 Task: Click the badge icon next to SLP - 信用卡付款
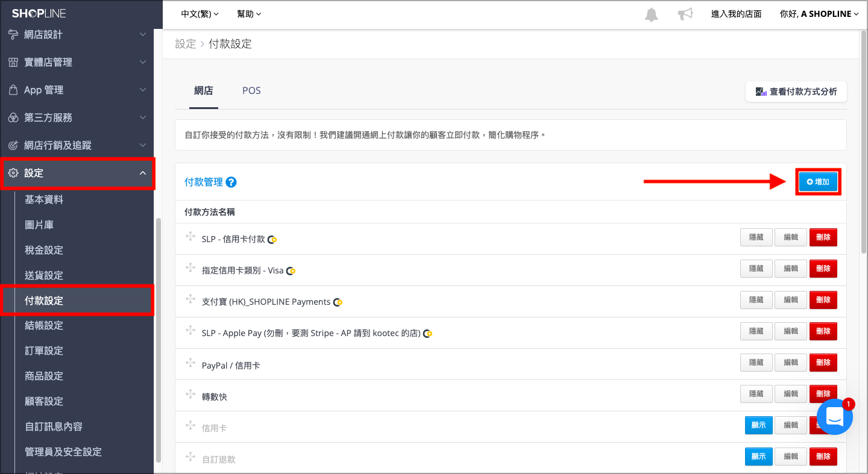(272, 239)
